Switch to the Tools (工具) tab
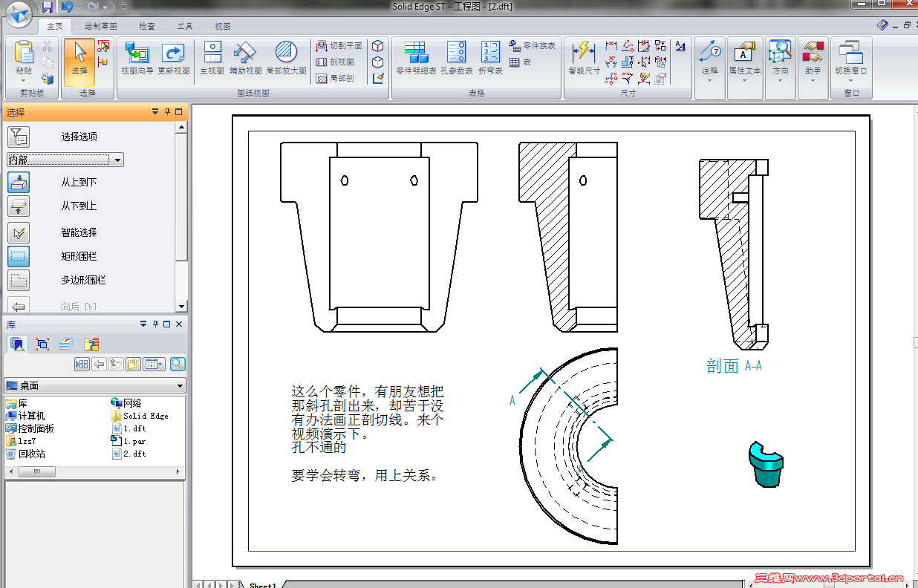Viewport: 918px width, 588px height. click(185, 26)
